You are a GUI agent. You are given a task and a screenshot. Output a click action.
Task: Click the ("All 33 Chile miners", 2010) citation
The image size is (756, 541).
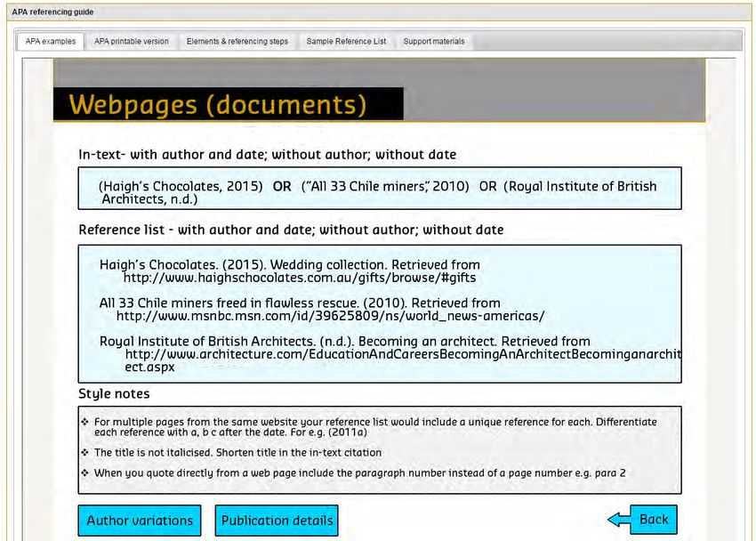385,186
